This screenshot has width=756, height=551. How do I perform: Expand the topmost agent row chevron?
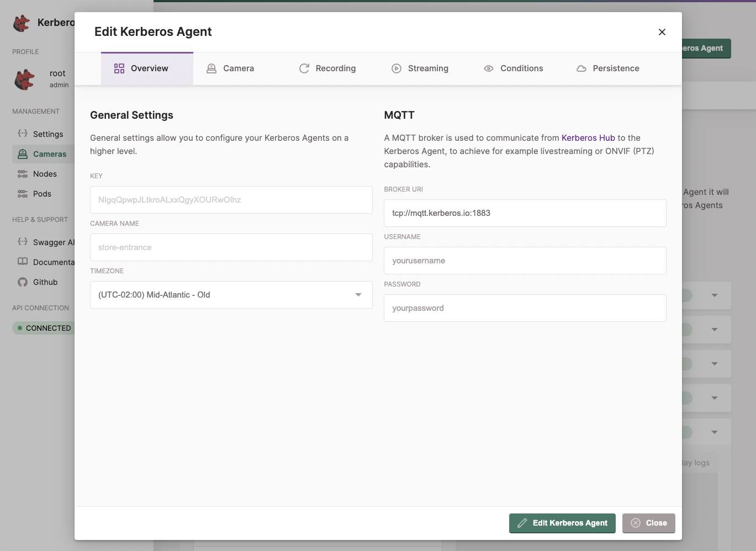click(x=714, y=295)
